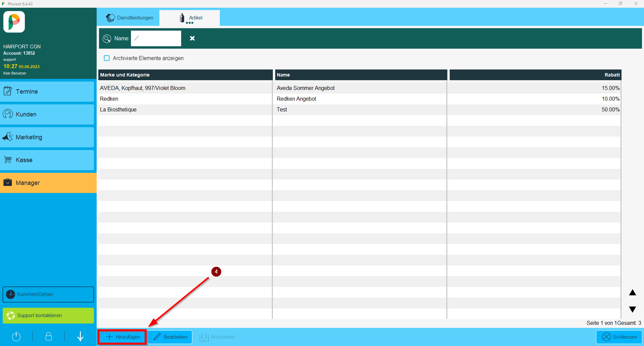Sort by Rabatt column header
Viewport: 644px width, 346px height.
(536, 75)
